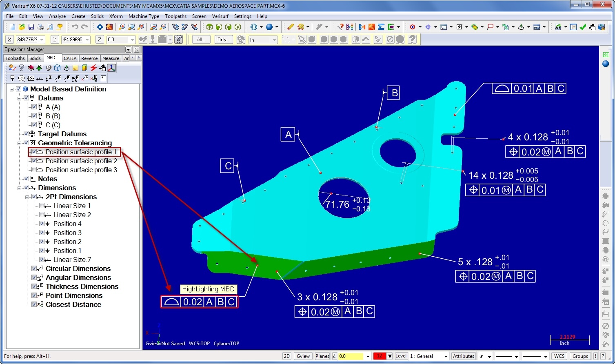Open the Operations Manager dropdown arrow
The width and height of the screenshot is (615, 364).
[x=128, y=49]
